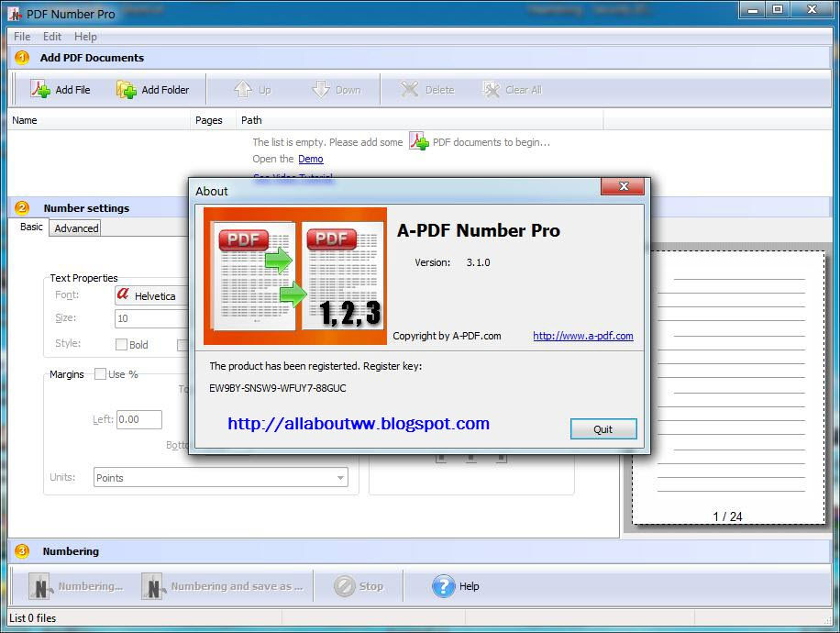
Task: Click Numbering and save as icon
Action: click(x=153, y=586)
